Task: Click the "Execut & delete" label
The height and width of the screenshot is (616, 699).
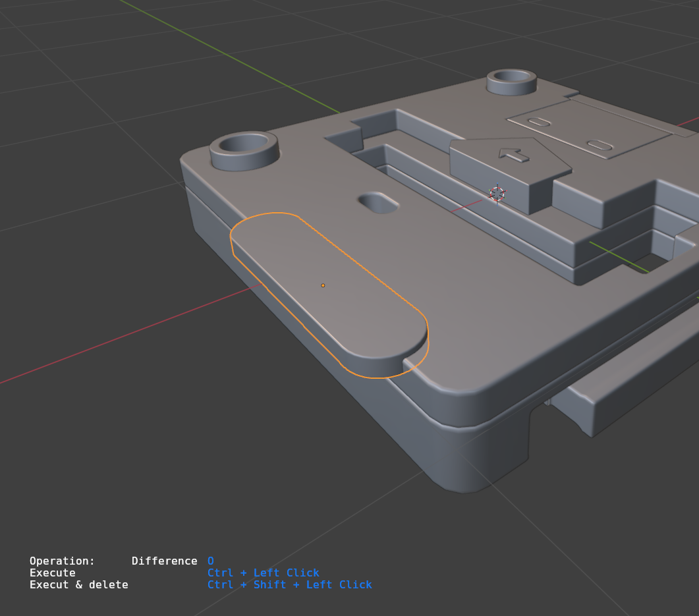Action: coord(78,584)
